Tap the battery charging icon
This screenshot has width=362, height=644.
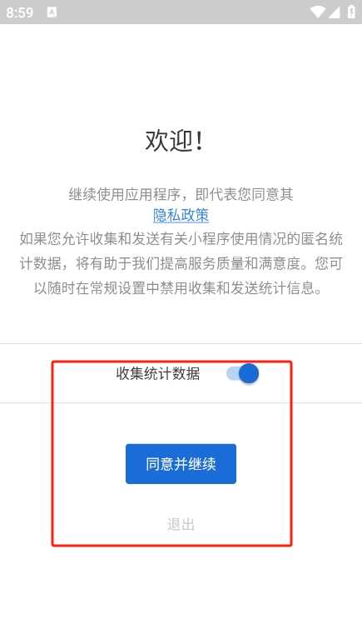(351, 12)
